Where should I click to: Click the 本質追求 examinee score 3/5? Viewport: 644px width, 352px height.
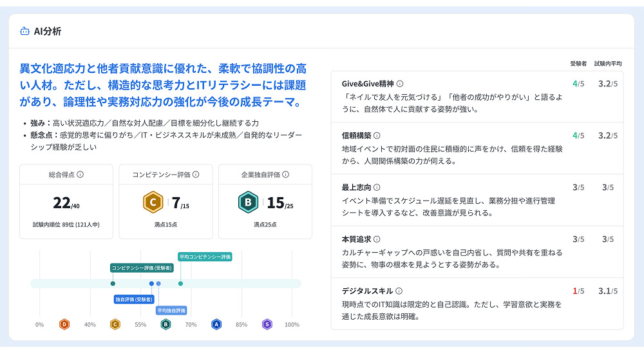coord(578,239)
